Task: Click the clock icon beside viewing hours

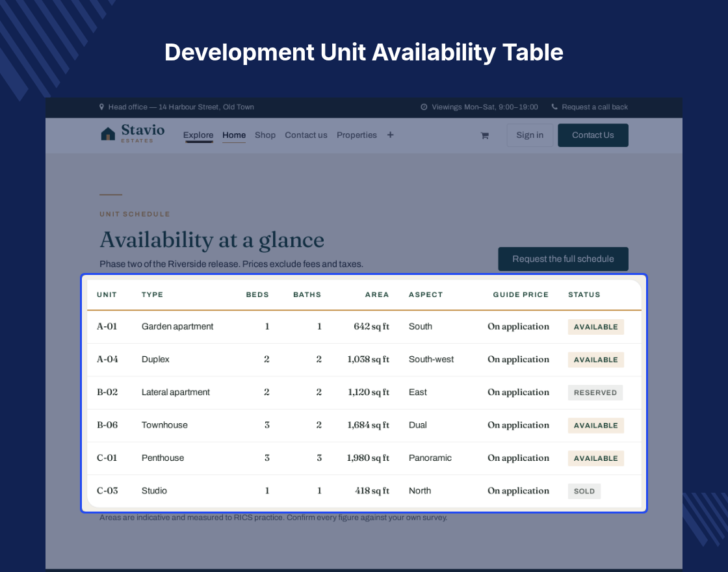Action: (424, 107)
